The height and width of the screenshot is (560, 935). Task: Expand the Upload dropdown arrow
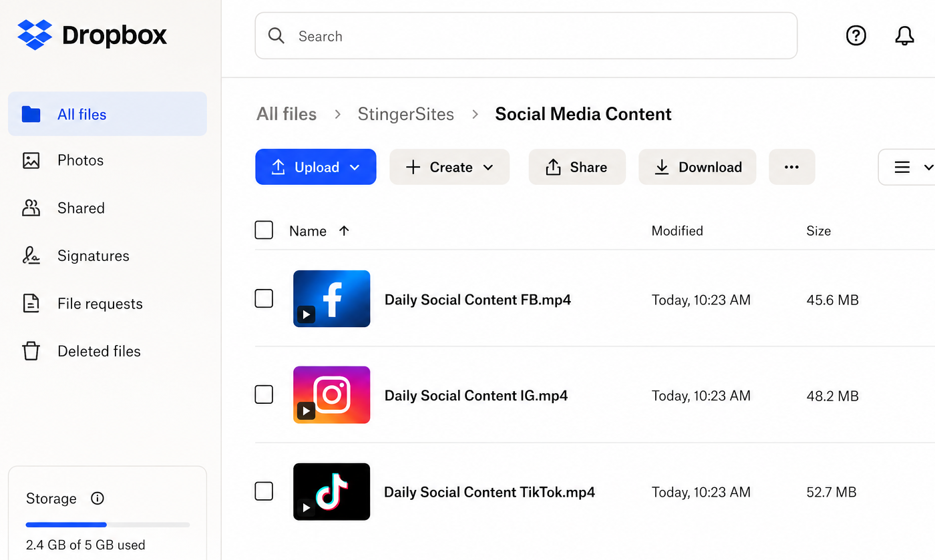tap(355, 168)
